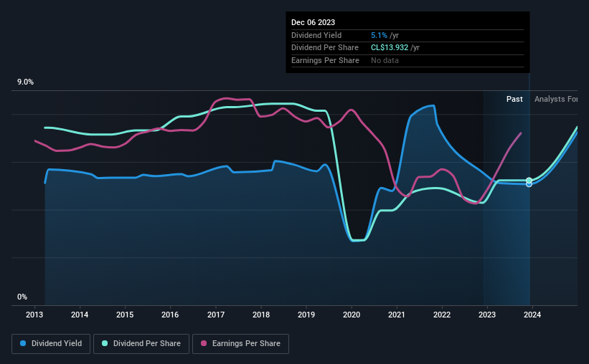Click the CL$13.932 dividend per share value
The image size is (589, 364).
pos(390,48)
